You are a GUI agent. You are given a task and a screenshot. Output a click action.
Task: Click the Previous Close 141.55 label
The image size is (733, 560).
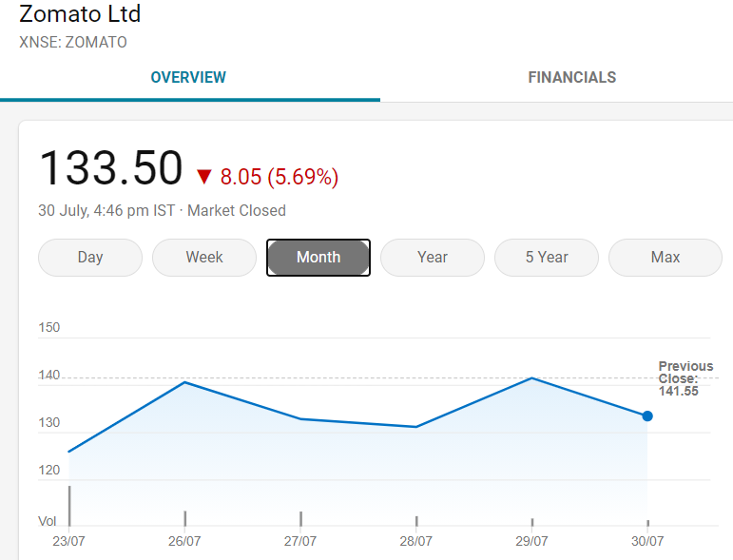tap(685, 378)
